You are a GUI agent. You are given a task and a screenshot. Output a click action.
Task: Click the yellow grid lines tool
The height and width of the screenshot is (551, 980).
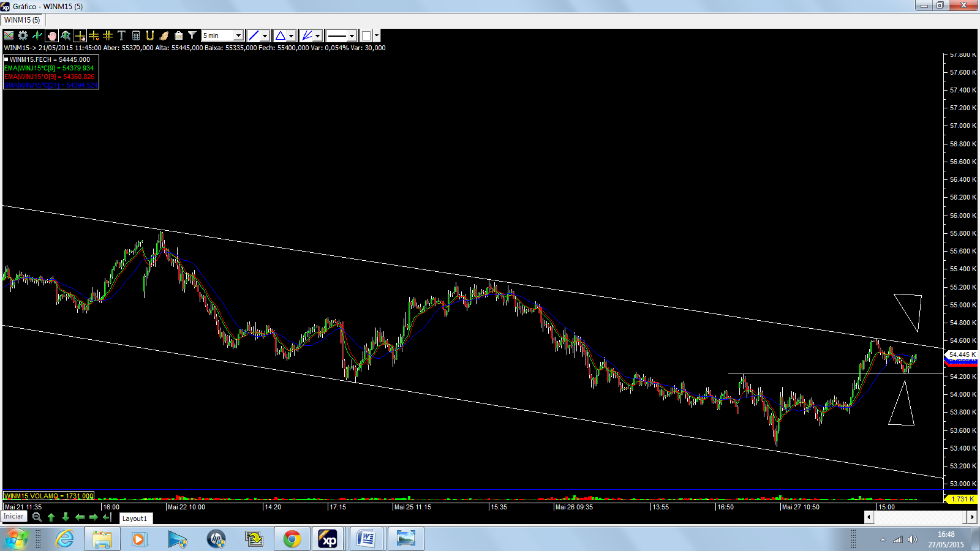(108, 36)
